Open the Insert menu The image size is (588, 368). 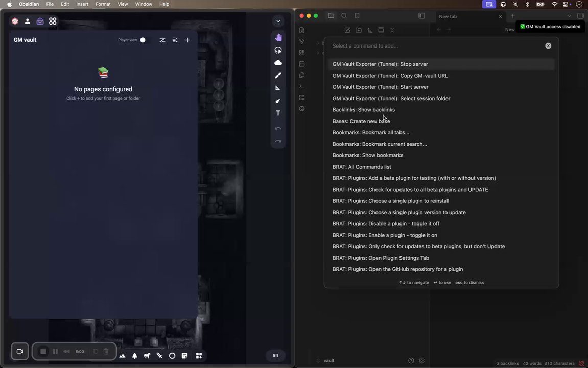tap(82, 4)
